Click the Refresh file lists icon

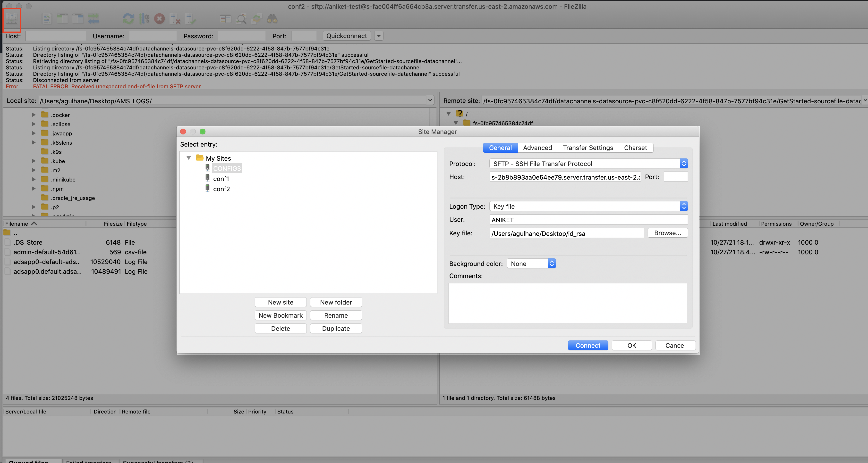click(128, 19)
